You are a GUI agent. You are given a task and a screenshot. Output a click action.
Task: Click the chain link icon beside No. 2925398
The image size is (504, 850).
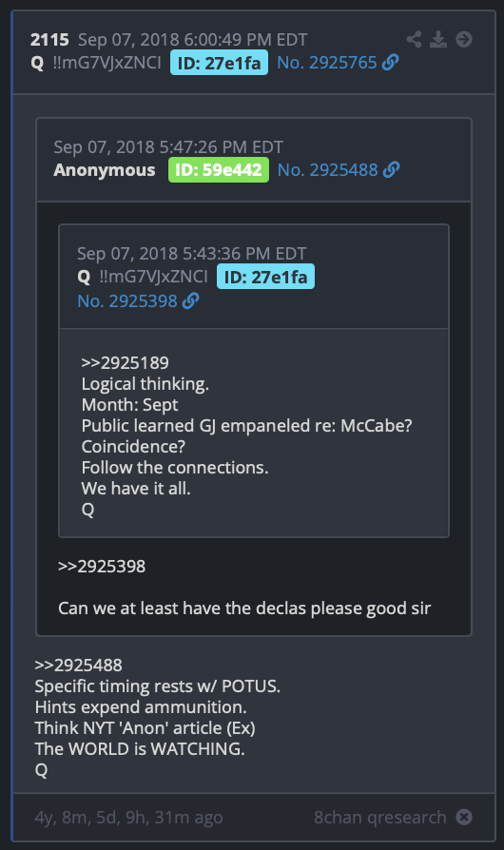click(191, 300)
